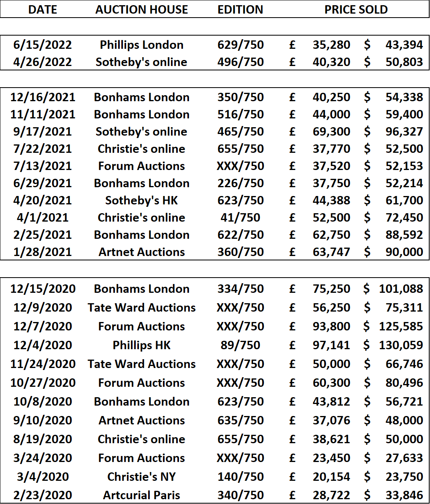Select the Phillips HK cell
Screen dimensions: 430x504
pos(142,345)
